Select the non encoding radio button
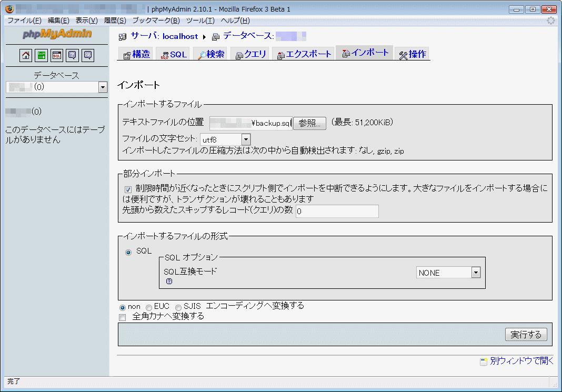Viewport: 562px width, 392px height. (x=123, y=307)
